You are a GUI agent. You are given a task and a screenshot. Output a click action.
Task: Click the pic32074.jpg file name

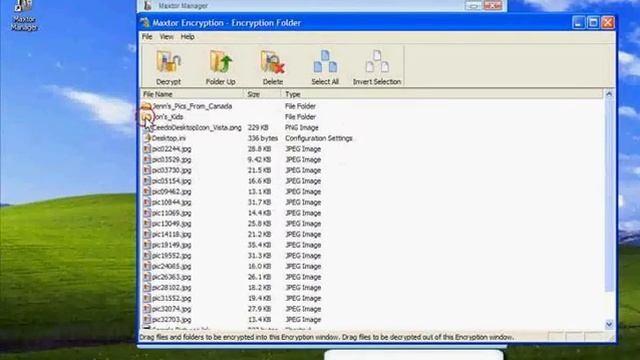click(x=171, y=309)
